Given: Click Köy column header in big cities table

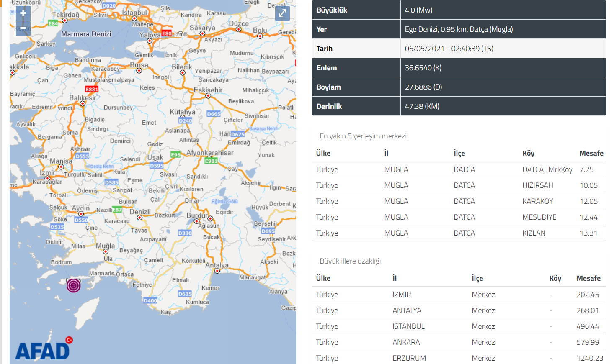Looking at the screenshot, I should coord(555,278).
